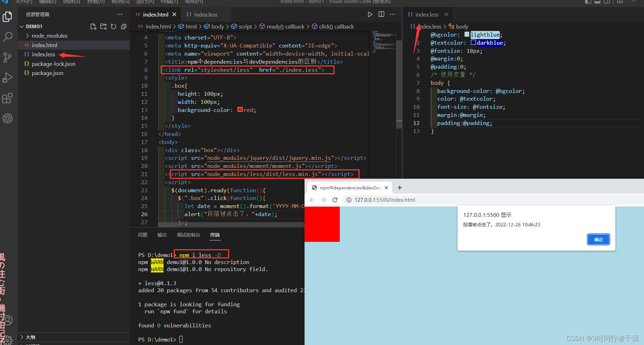
Task: Click the red color swatch in style
Action: (240, 109)
